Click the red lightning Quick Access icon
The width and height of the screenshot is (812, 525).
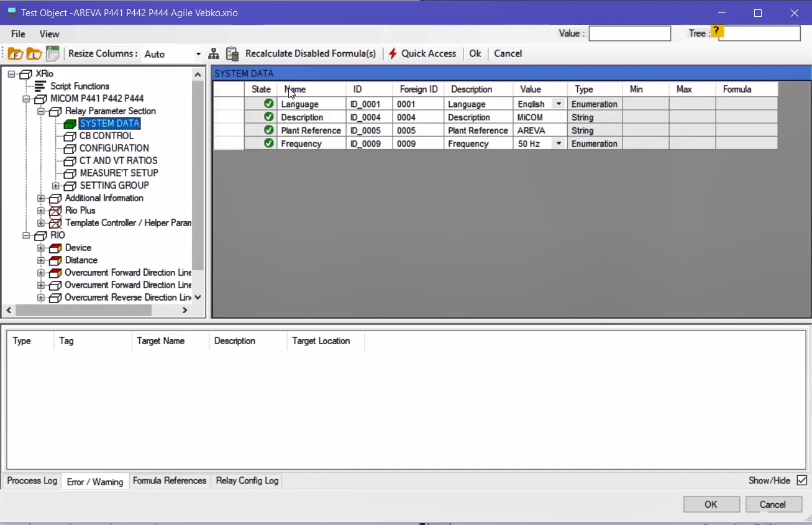tap(393, 53)
